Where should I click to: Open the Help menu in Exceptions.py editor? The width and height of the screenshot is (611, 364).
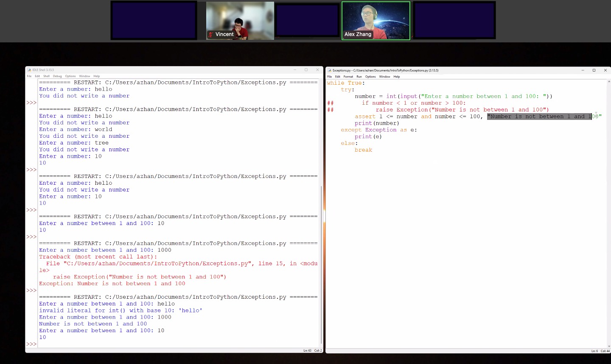pyautogui.click(x=397, y=77)
